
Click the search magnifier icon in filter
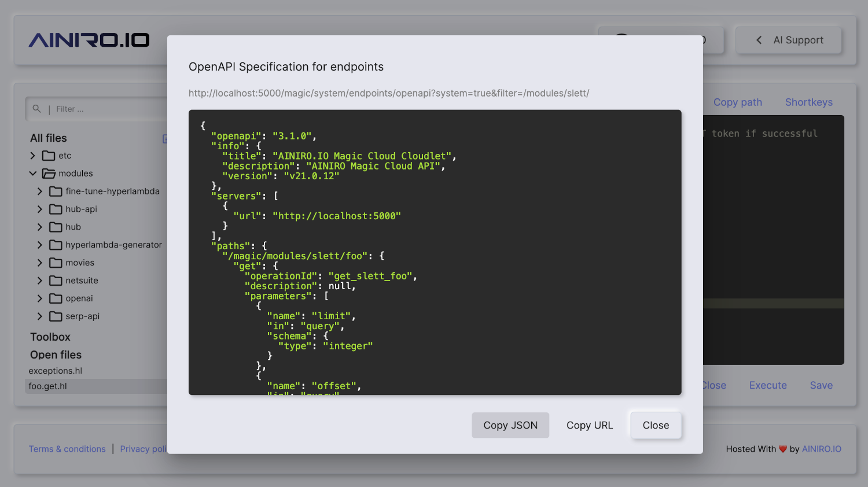pyautogui.click(x=37, y=109)
